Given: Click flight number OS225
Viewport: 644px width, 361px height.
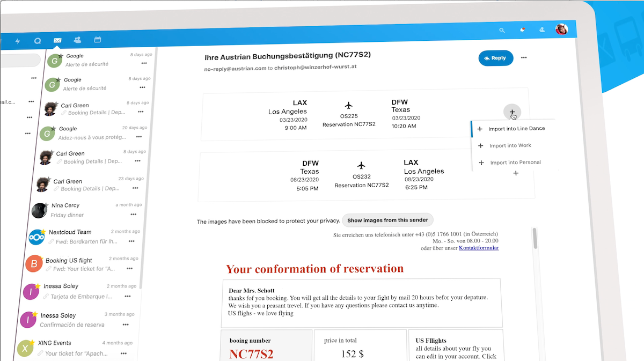Looking at the screenshot, I should click(348, 116).
